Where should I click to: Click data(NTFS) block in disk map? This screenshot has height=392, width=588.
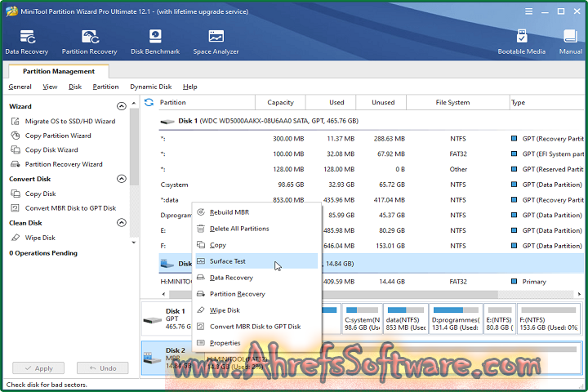pyautogui.click(x=405, y=319)
